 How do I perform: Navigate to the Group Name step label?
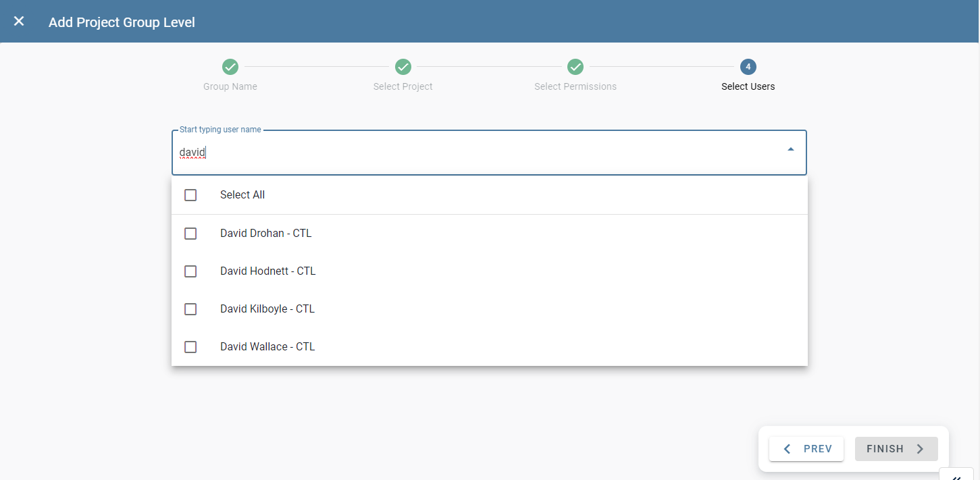pos(230,86)
